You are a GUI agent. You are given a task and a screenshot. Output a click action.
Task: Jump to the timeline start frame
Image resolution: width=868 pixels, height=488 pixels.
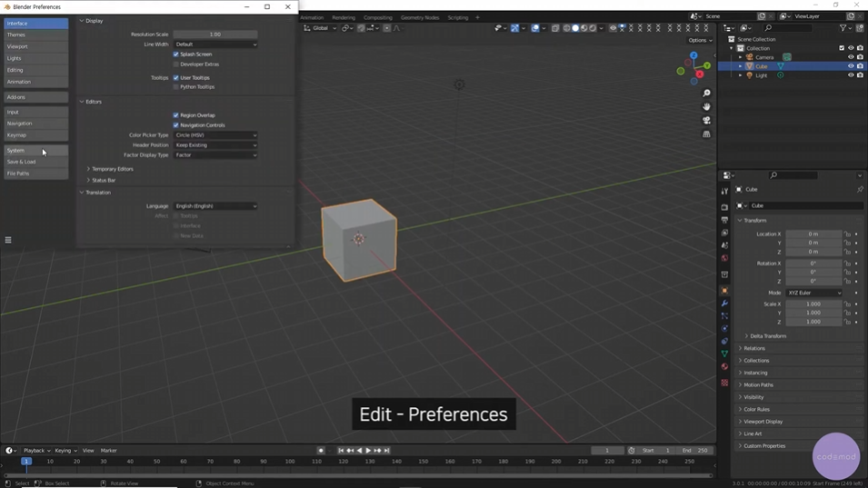pos(341,451)
